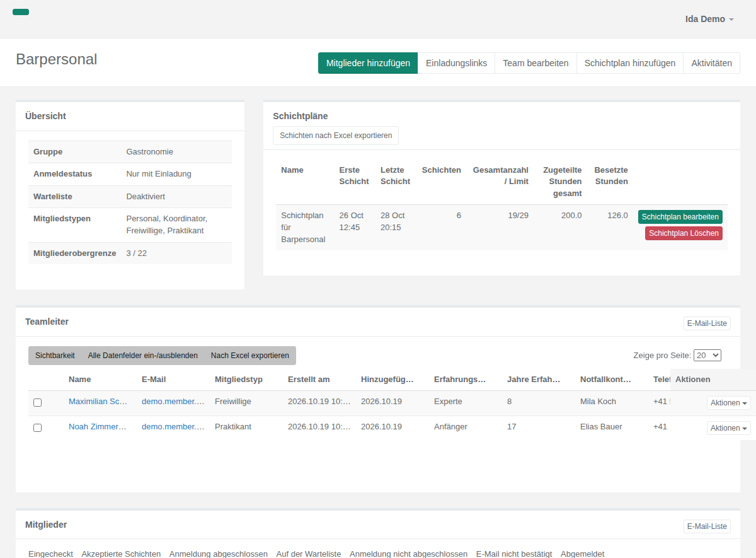
Task: Click Schichtplan bearbeiten button
Action: (x=680, y=217)
